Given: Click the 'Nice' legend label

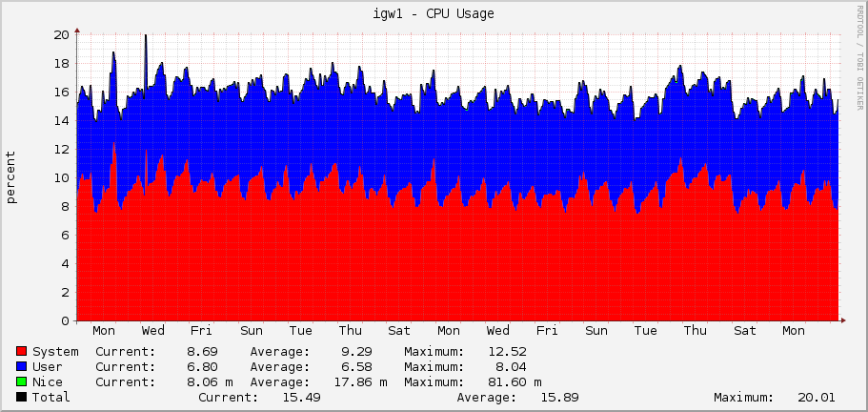Looking at the screenshot, I should [48, 382].
